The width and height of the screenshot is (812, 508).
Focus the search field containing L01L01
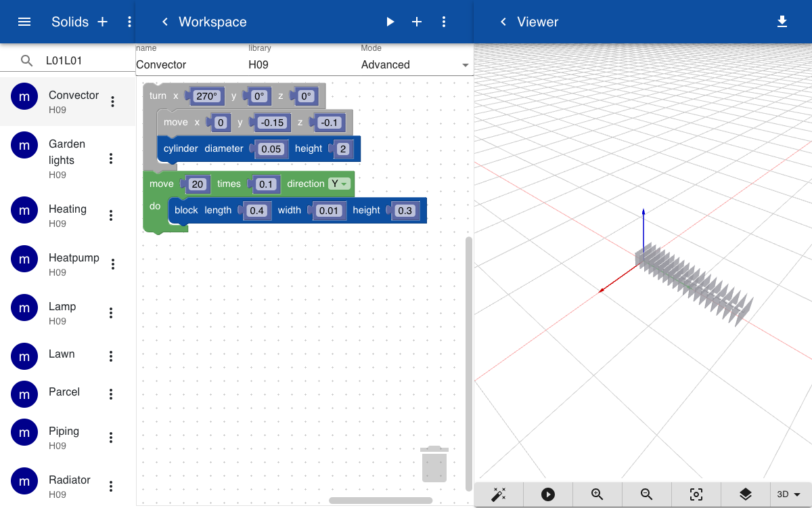pyautogui.click(x=88, y=60)
